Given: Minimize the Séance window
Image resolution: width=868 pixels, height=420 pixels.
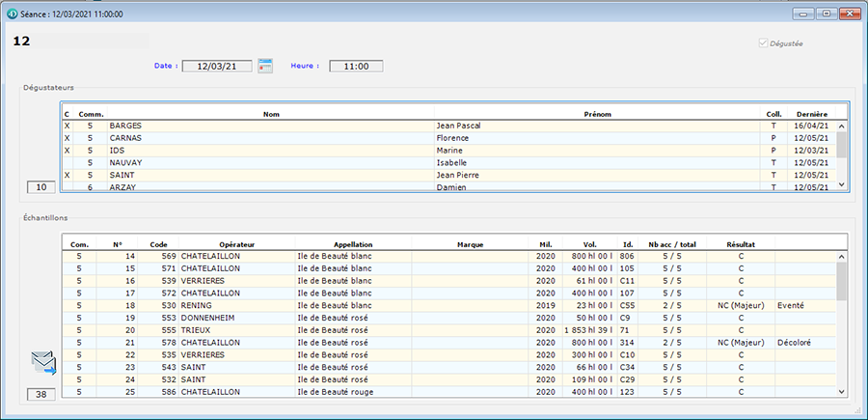Looking at the screenshot, I should point(803,14).
